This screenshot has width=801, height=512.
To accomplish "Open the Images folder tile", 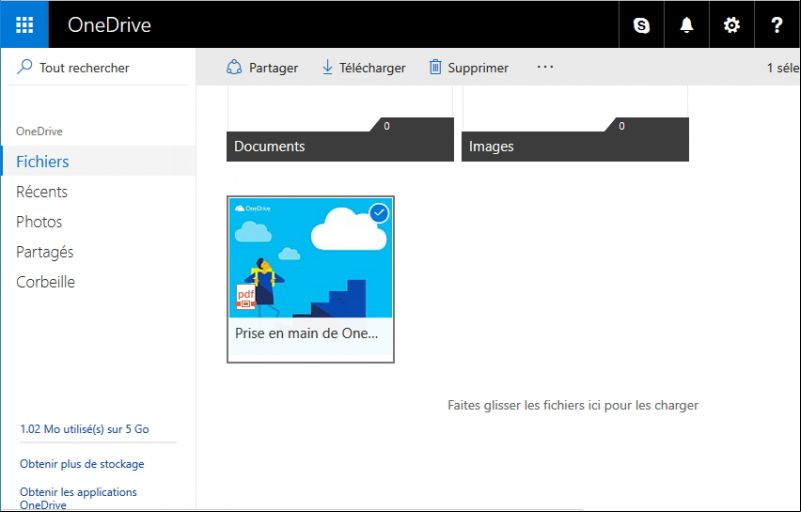I will pyautogui.click(x=575, y=124).
